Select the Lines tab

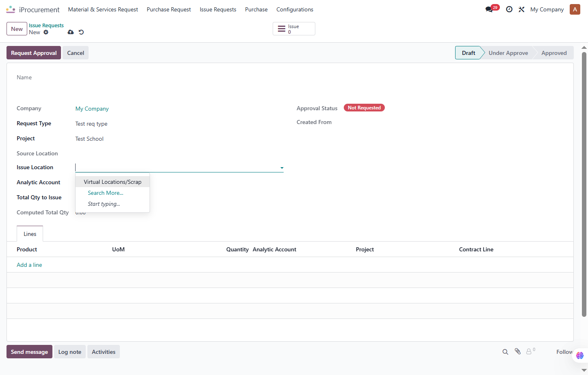[x=30, y=234]
